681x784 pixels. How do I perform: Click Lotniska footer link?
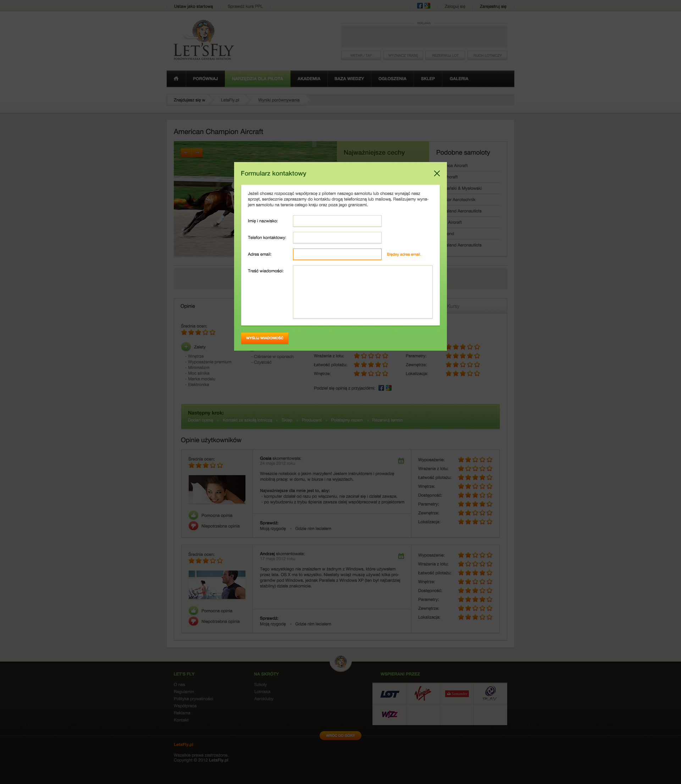pyautogui.click(x=262, y=692)
